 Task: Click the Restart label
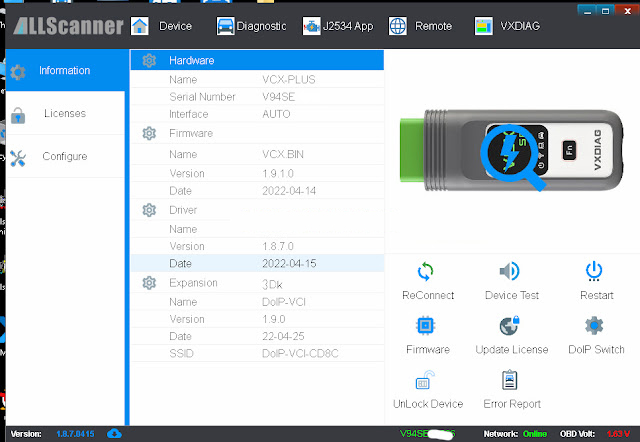597,295
